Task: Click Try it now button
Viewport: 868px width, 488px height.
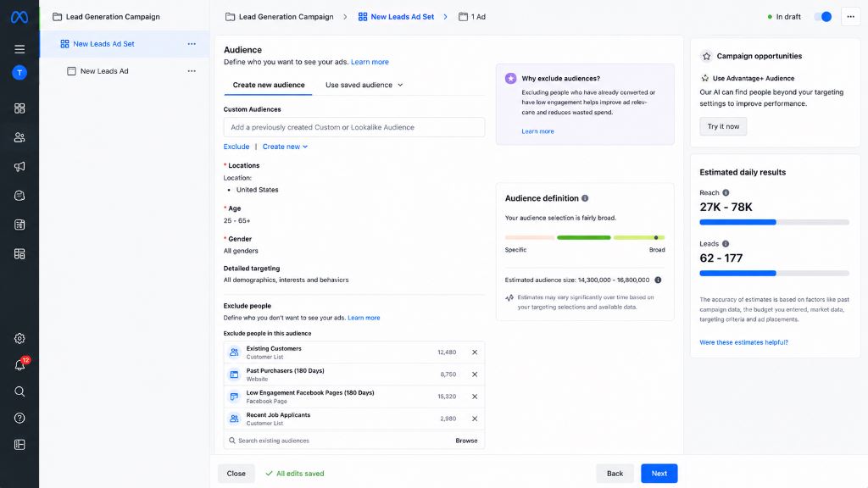Action: pyautogui.click(x=723, y=126)
